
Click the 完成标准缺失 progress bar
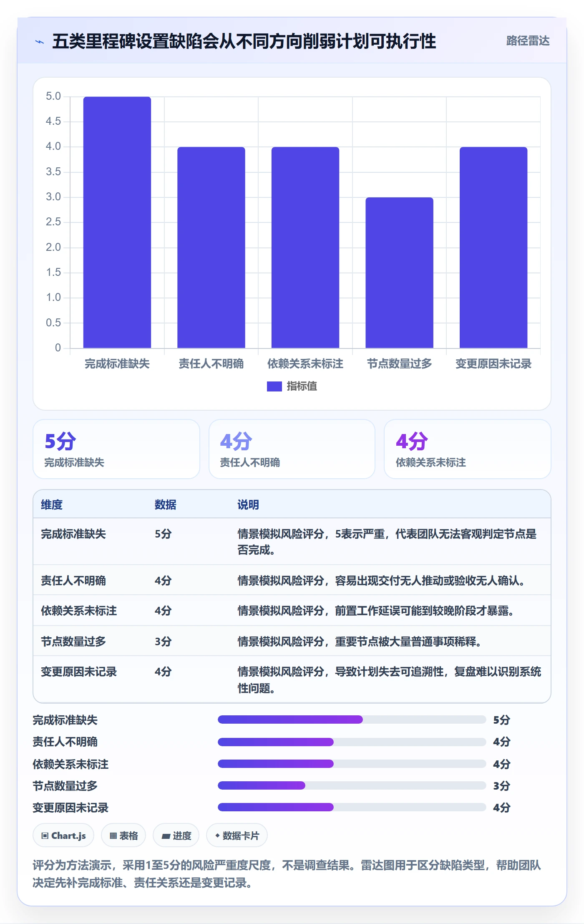coord(352,720)
